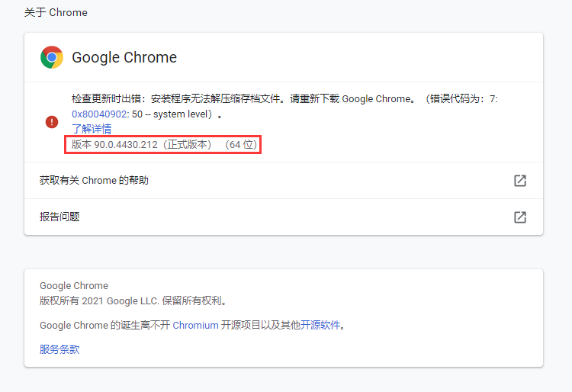Image resolution: width=572 pixels, height=392 pixels.
Task: Open the 0x80040902 error code link
Action: point(100,114)
